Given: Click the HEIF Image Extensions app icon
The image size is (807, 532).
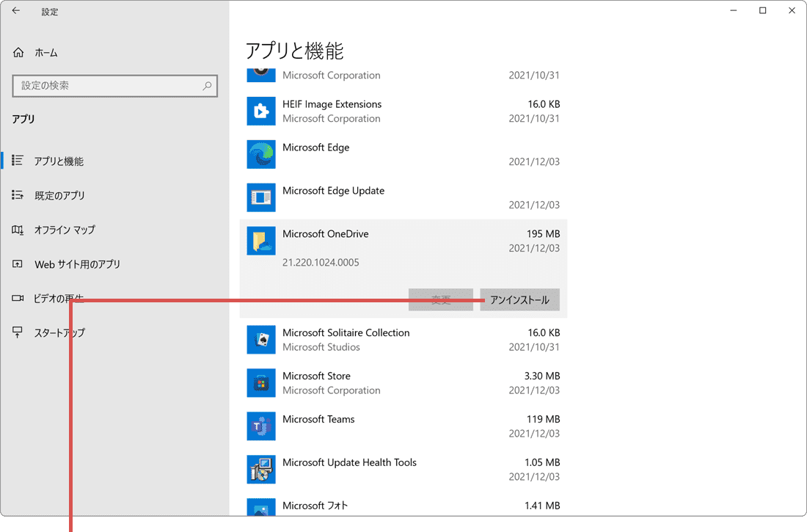Looking at the screenshot, I should coord(261,112).
